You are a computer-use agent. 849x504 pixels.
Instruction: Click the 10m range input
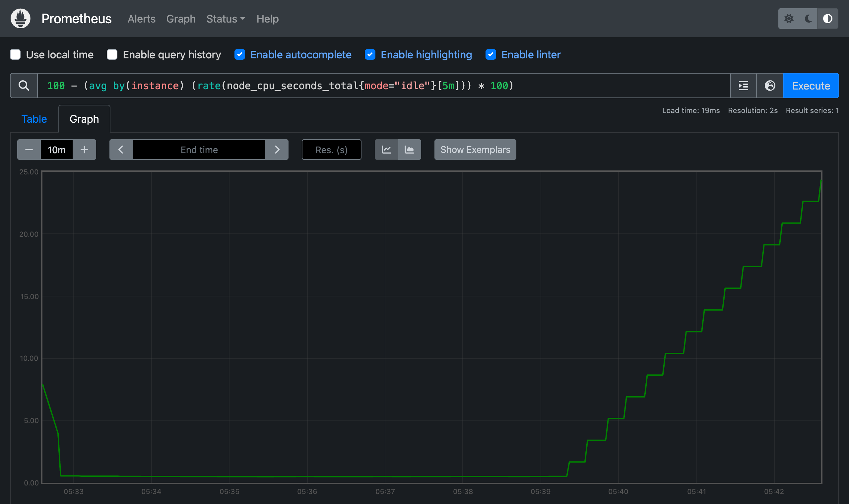pyautogui.click(x=57, y=150)
